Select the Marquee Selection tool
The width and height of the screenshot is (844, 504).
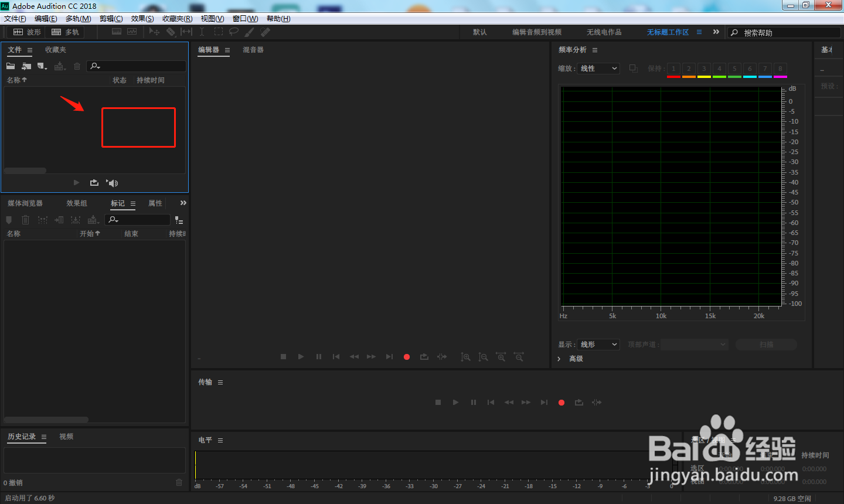coord(219,32)
